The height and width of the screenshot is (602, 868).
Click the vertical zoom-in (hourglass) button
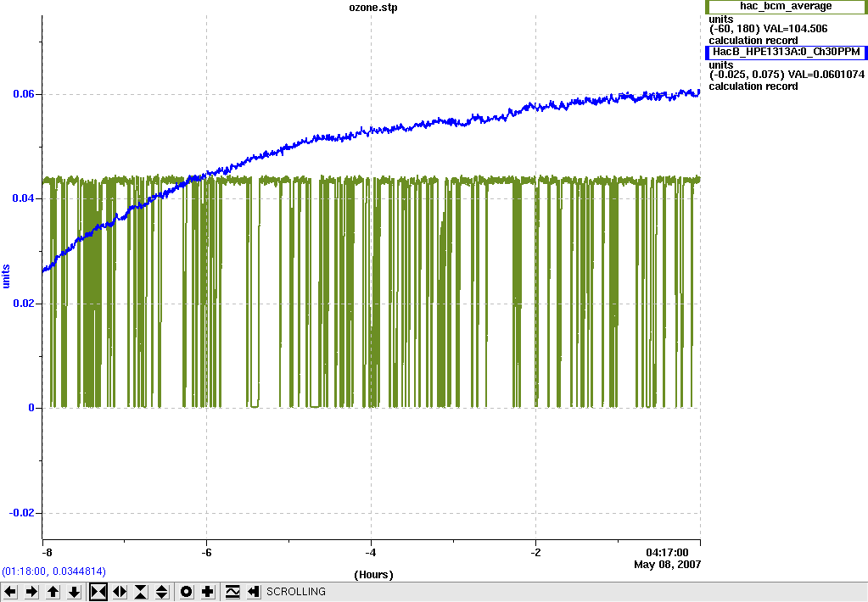(x=141, y=592)
